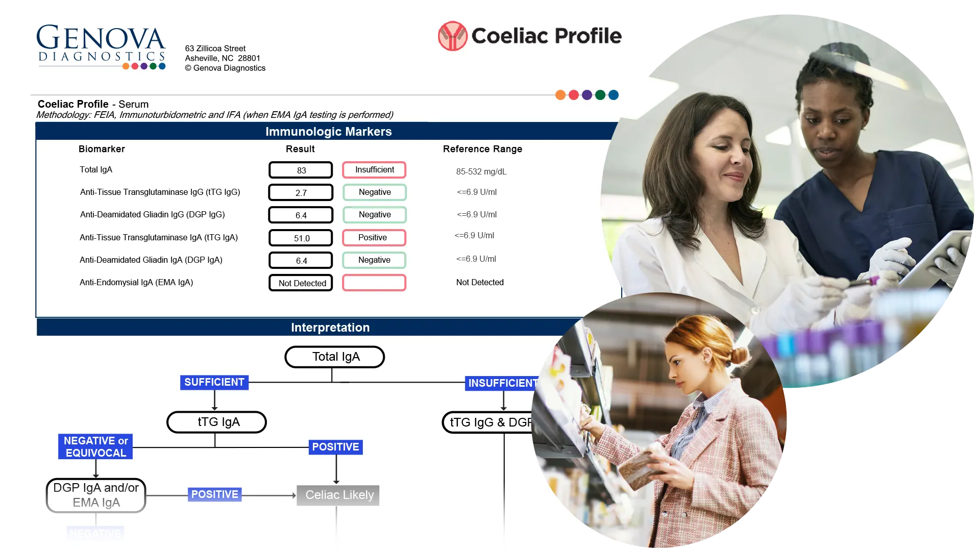The height and width of the screenshot is (551, 980).
Task: Click the tTG IgA flowchart node
Action: click(x=217, y=422)
